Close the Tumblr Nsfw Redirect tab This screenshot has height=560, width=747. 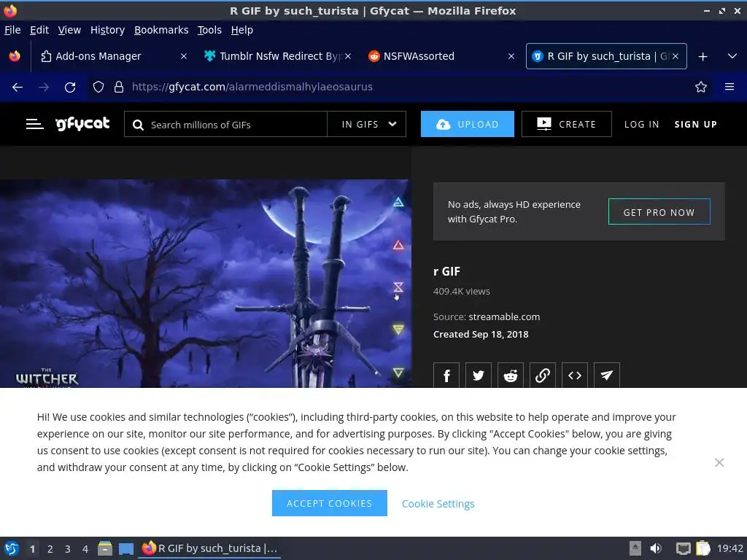348,56
